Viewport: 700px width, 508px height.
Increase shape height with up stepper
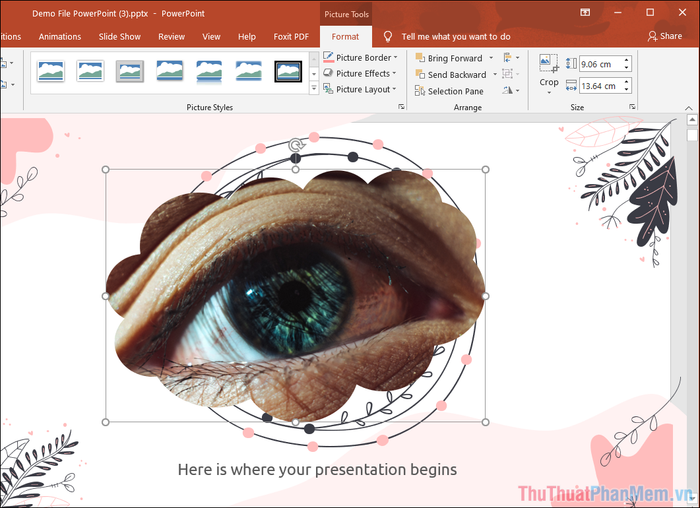pyautogui.click(x=627, y=60)
